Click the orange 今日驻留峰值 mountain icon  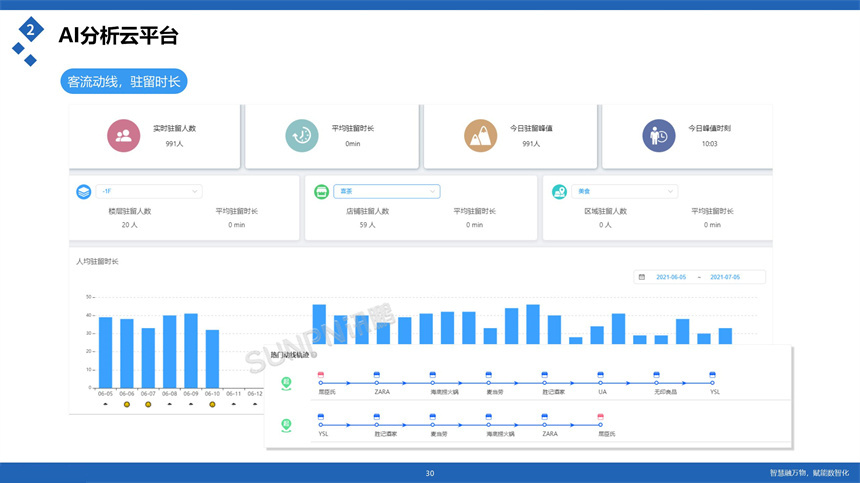pos(481,136)
